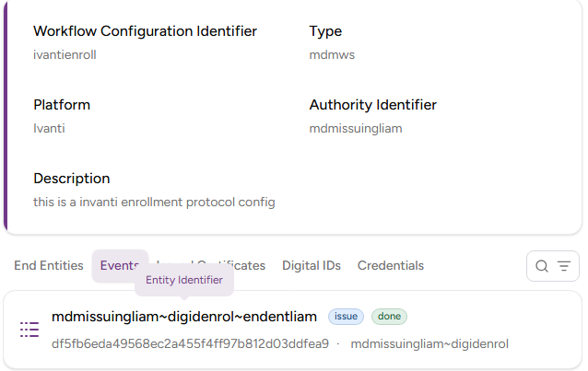Select the 'ivantienroll' identifier value
This screenshot has height=371, width=588.
65,54
